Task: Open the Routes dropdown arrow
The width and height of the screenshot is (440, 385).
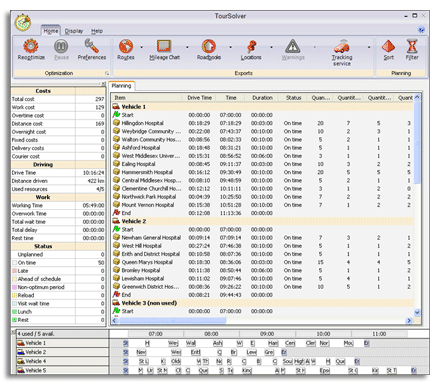Action: [x=141, y=47]
